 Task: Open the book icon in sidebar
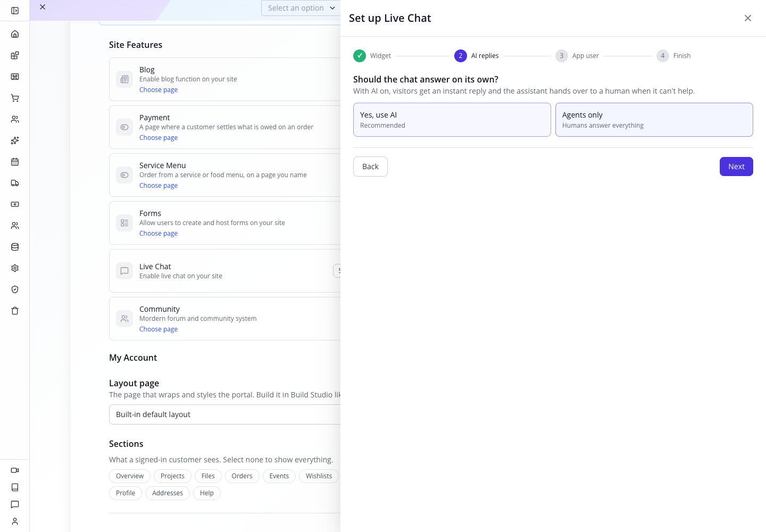(x=15, y=487)
